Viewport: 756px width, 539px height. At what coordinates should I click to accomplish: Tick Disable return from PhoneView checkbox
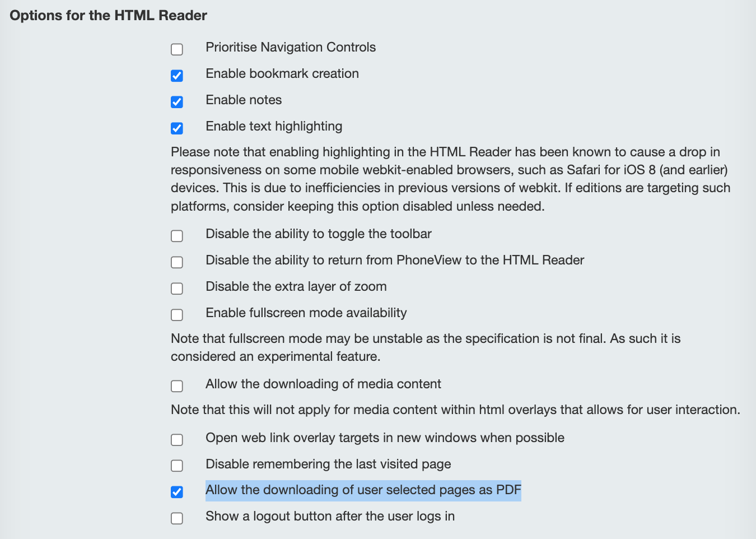click(x=177, y=262)
